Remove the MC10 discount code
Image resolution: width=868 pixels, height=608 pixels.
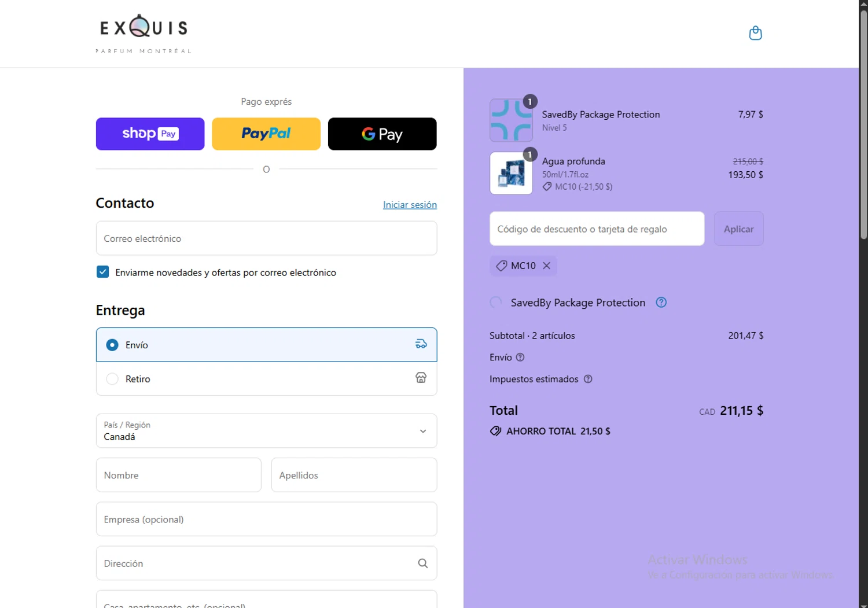(x=546, y=266)
